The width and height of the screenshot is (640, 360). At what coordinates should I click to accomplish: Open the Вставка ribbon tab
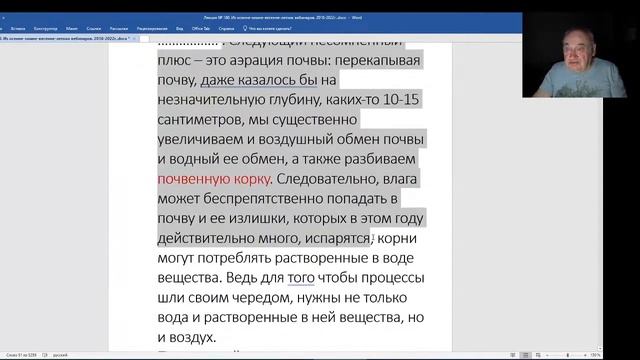[18, 29]
